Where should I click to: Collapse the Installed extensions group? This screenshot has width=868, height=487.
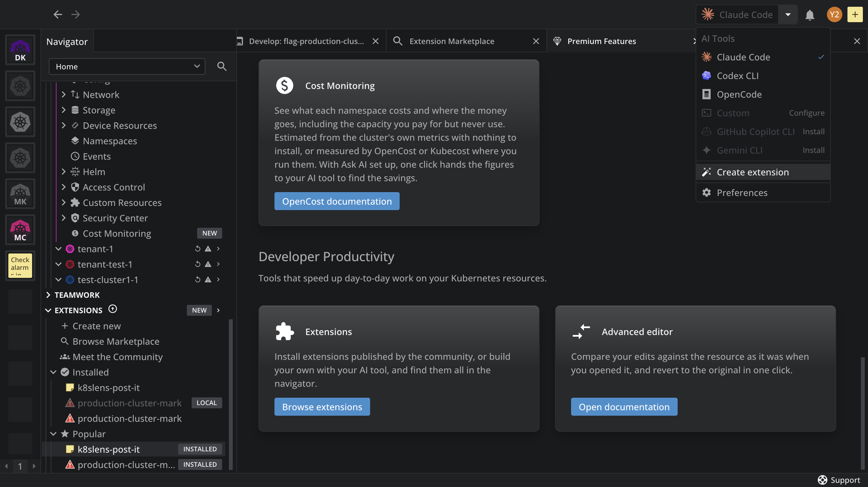click(x=53, y=372)
